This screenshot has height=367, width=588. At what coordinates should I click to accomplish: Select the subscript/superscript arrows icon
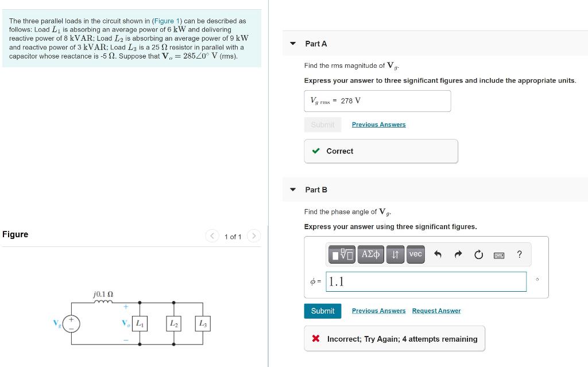pyautogui.click(x=395, y=254)
